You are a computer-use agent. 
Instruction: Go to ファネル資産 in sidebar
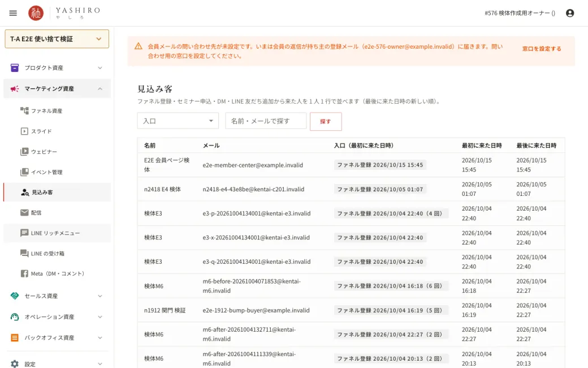pyautogui.click(x=57, y=111)
